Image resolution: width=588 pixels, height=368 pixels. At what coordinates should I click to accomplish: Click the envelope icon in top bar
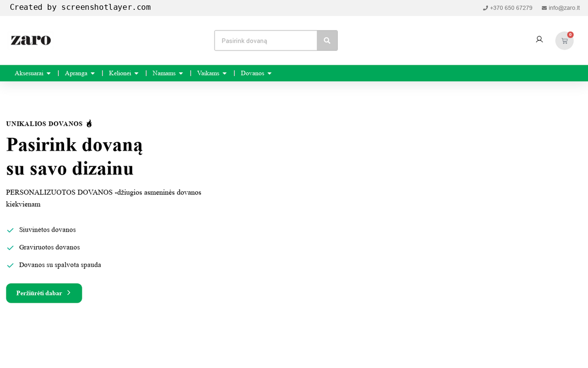(544, 8)
